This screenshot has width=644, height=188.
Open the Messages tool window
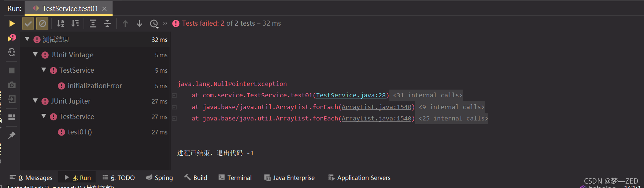coord(31,178)
